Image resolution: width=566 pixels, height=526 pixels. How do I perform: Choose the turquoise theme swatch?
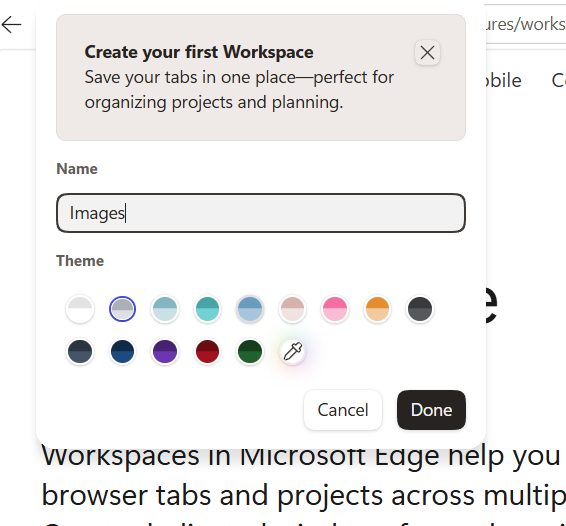207,309
